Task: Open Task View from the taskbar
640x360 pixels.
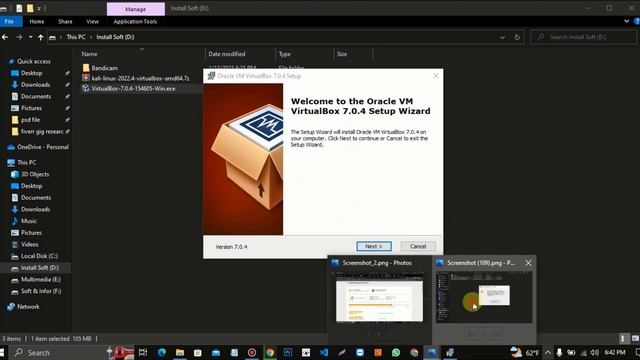Action: pos(143,353)
